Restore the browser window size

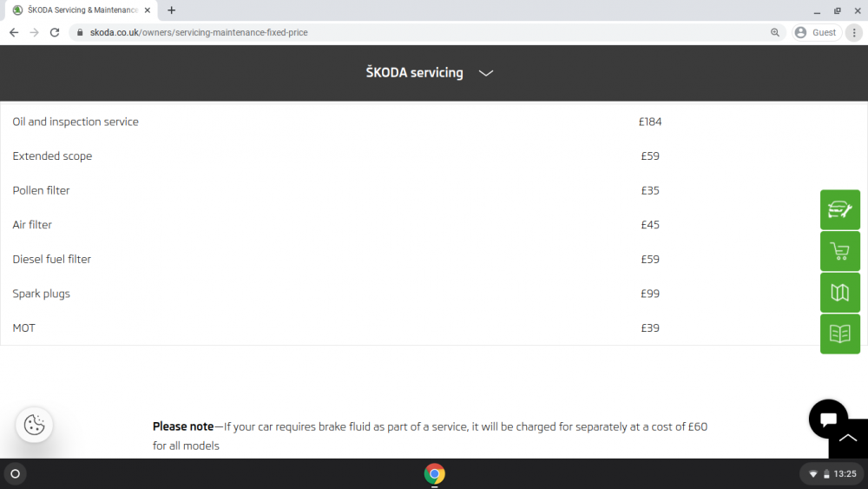pyautogui.click(x=838, y=10)
